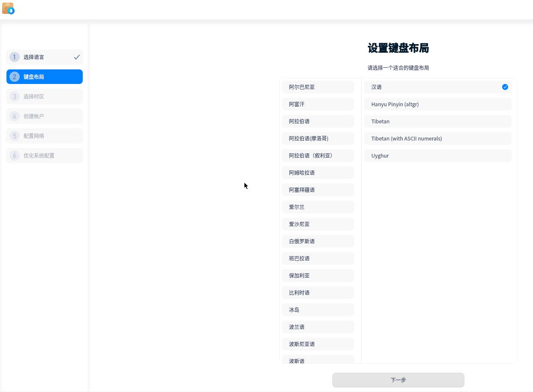Click the step 1 number circle icon

[15, 57]
